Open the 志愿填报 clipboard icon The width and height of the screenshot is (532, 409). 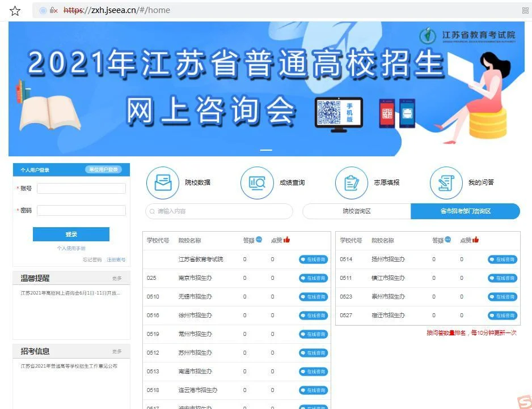352,182
